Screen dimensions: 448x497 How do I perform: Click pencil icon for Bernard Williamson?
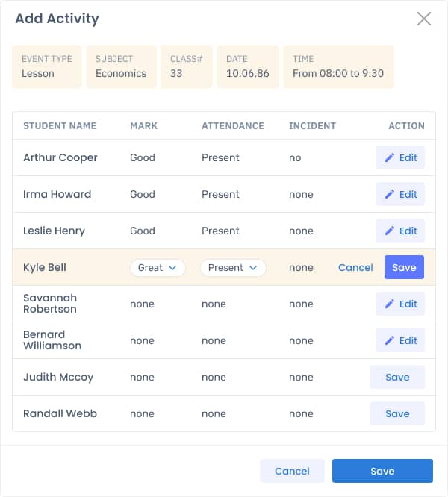[389, 340]
